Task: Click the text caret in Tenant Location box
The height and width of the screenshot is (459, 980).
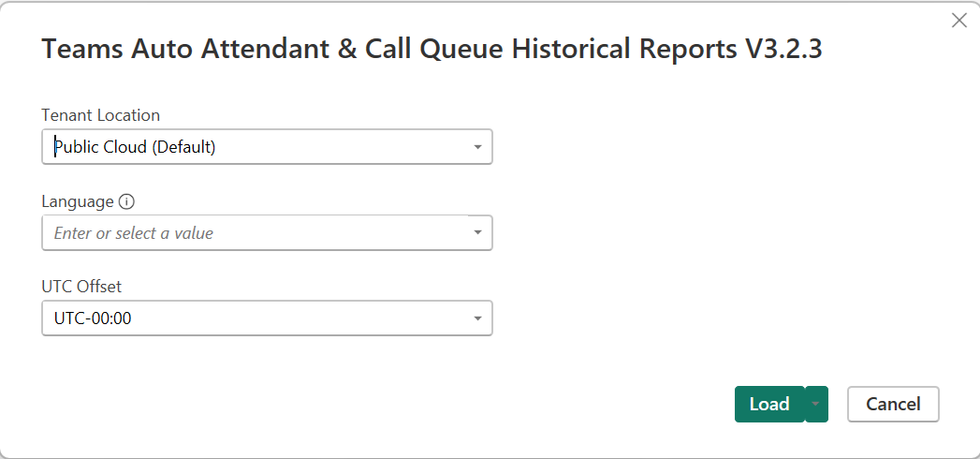Action: 54,147
